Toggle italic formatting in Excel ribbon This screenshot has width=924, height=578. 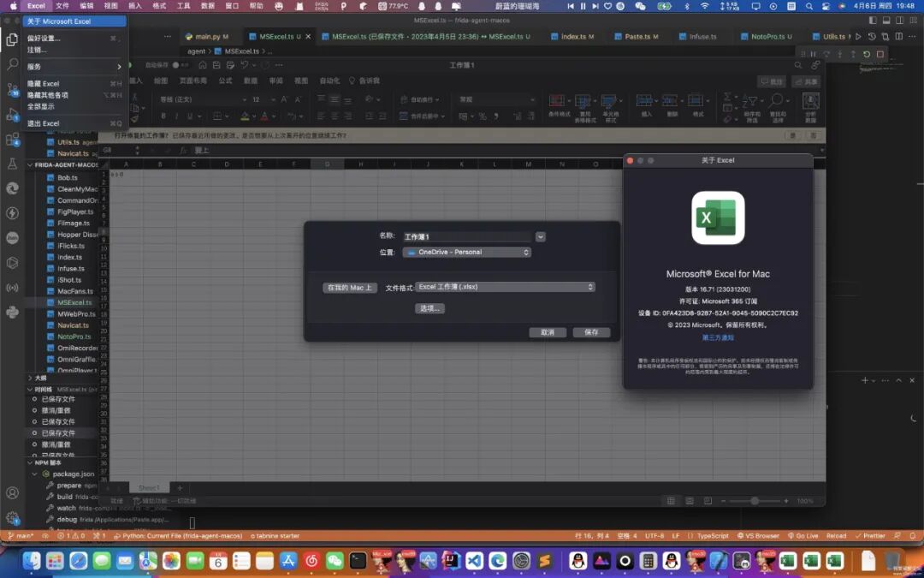(x=176, y=116)
